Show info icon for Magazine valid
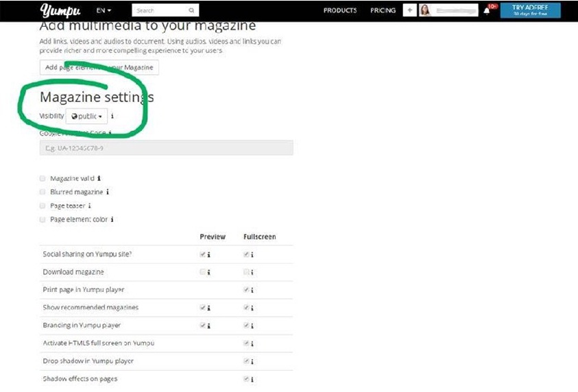This screenshot has width=578, height=392. click(99, 178)
